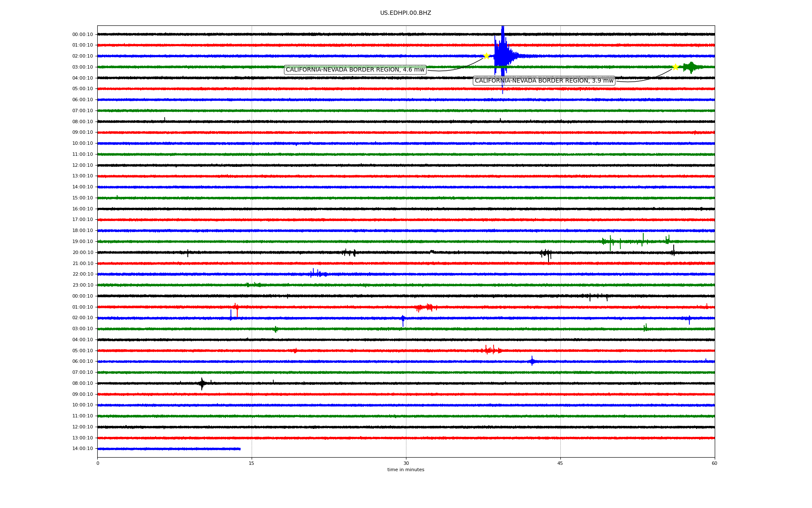Select the 3.9 mw California-Nevada annotation box
Viewport: 812px width, 508px height.
pyautogui.click(x=544, y=81)
